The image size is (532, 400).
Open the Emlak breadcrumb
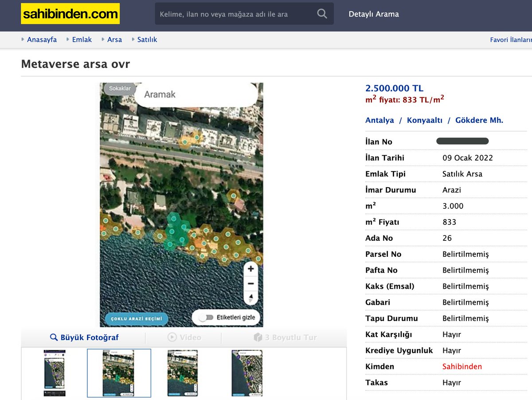click(x=82, y=39)
